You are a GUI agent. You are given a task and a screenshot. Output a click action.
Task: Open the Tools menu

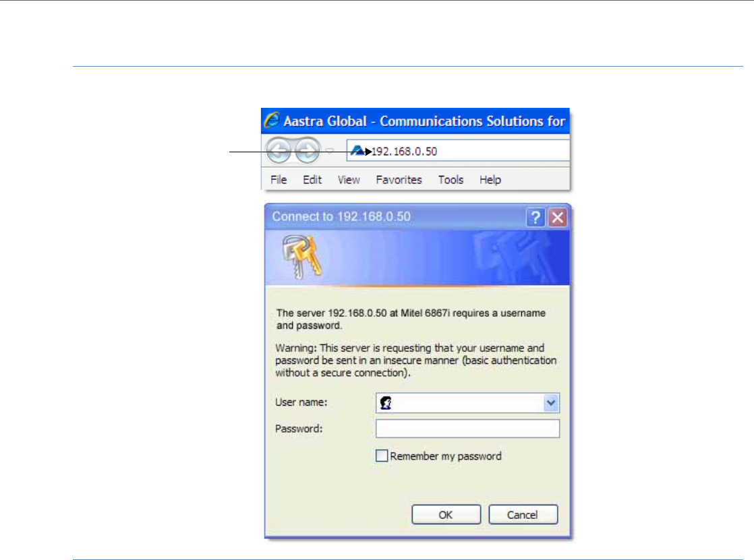451,180
